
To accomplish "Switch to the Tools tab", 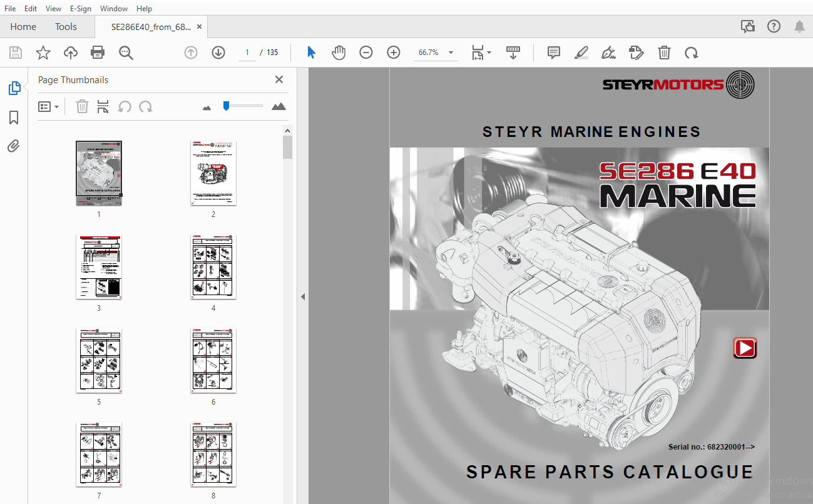I will (x=66, y=26).
